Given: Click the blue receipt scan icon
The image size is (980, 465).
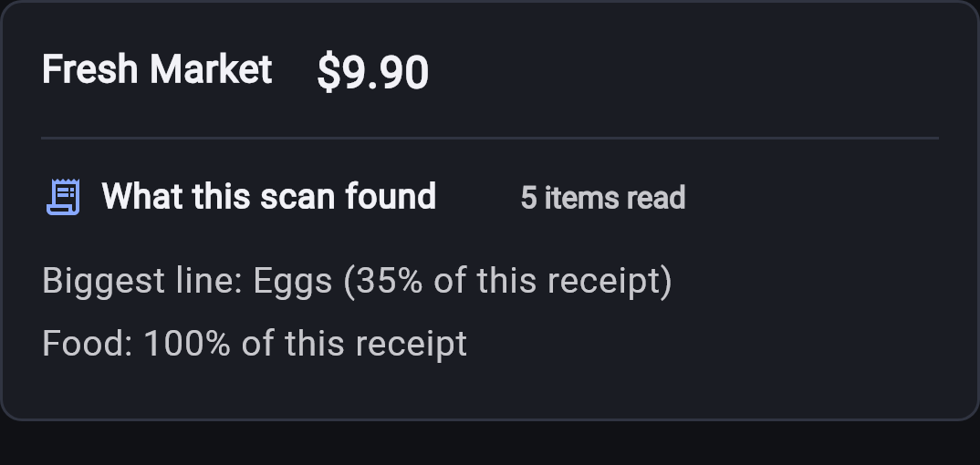Looking at the screenshot, I should click(63, 197).
